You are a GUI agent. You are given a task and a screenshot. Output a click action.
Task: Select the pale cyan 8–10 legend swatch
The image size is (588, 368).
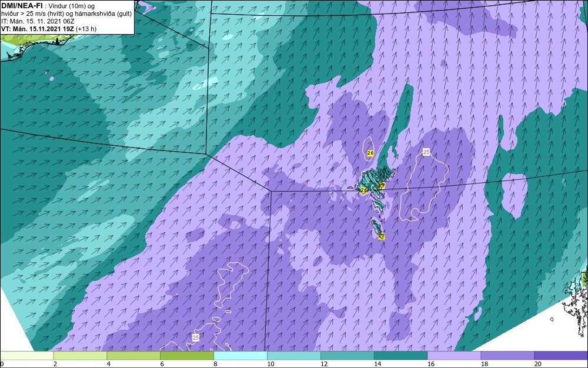(240, 356)
